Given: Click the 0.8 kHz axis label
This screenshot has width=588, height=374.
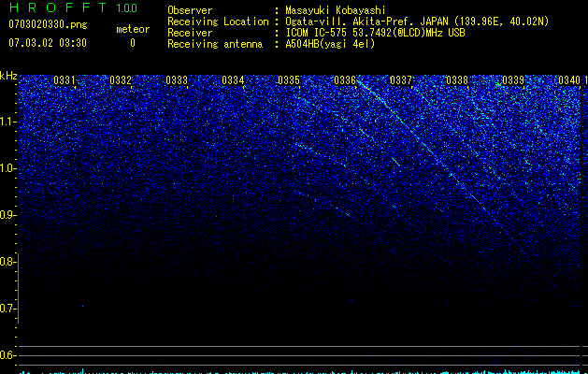Looking at the screenshot, I should coord(7,262).
